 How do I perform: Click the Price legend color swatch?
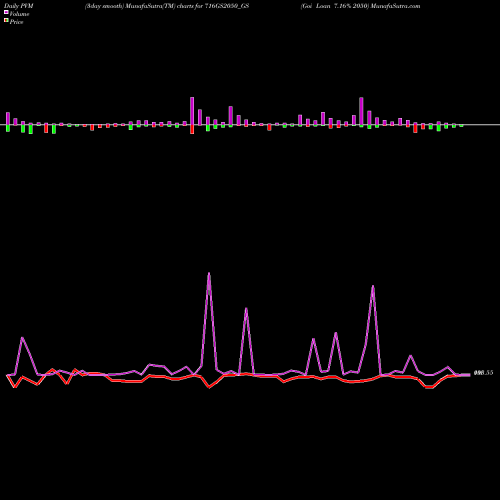click(6, 20)
